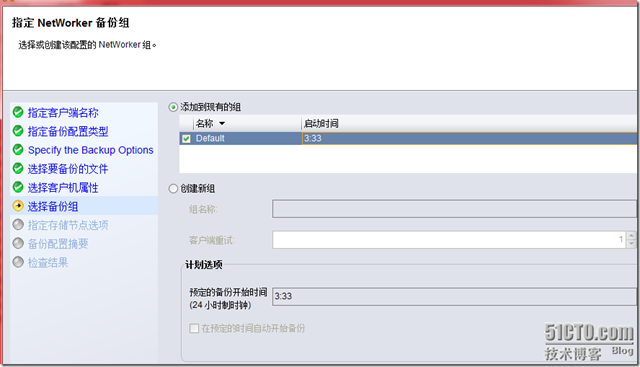Viewport: 640px width, 367px height.
Task: Click yellow arrow icon beside 选择备份组
Action: pyautogui.click(x=18, y=206)
